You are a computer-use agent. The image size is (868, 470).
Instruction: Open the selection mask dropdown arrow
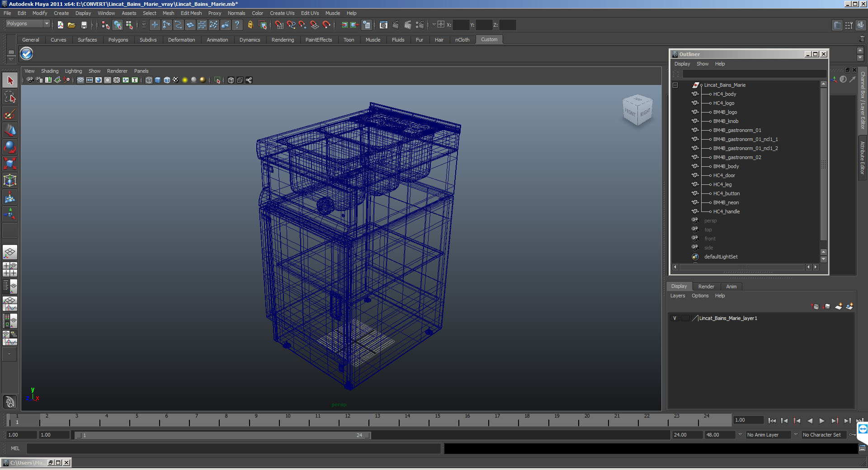click(144, 25)
